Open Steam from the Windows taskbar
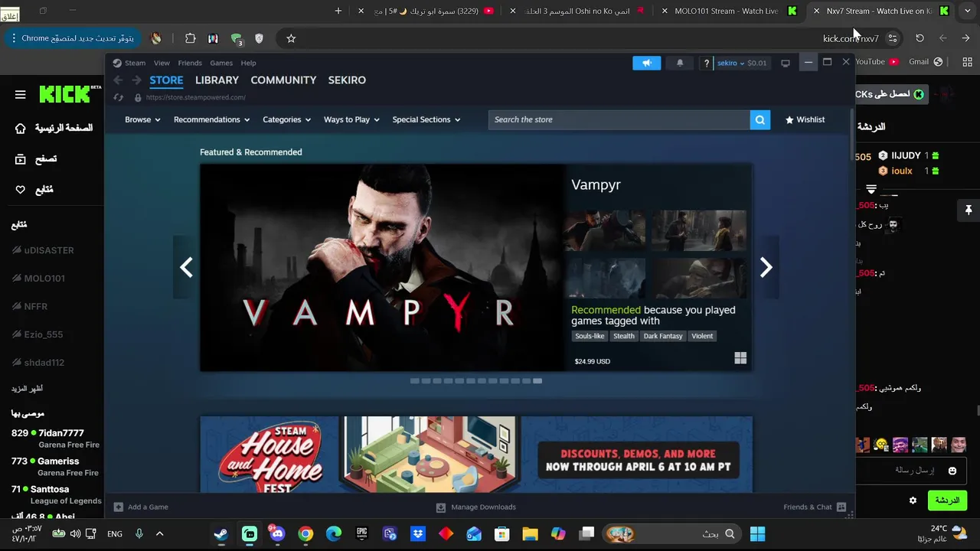 [220, 533]
